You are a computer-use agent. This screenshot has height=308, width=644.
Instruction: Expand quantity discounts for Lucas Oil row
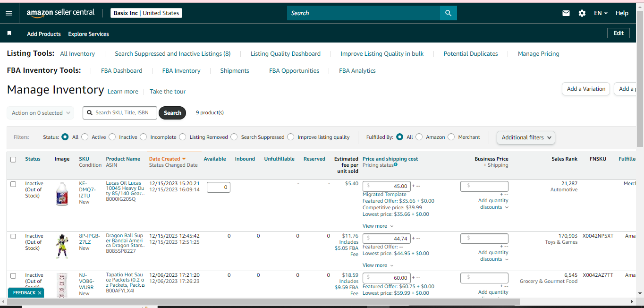[x=493, y=204]
